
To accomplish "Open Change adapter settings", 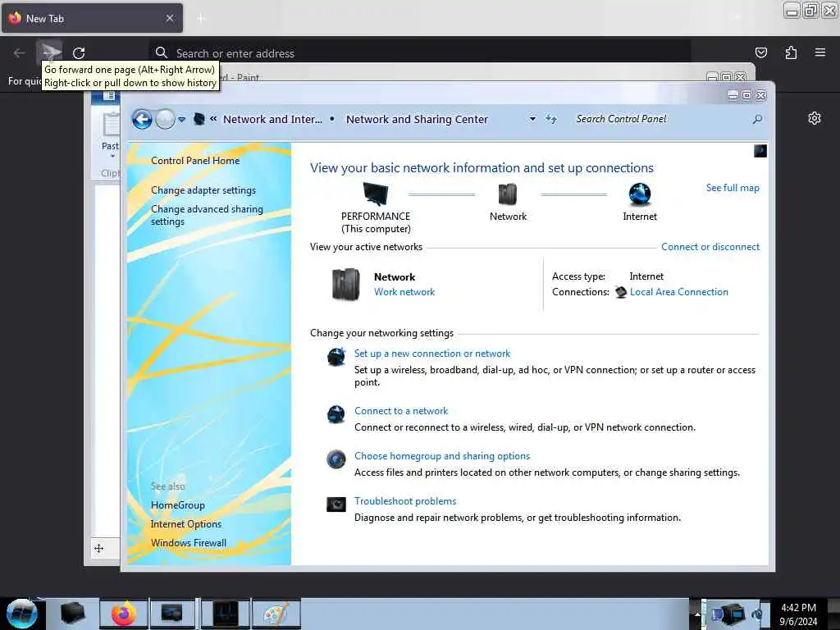I will point(203,190).
